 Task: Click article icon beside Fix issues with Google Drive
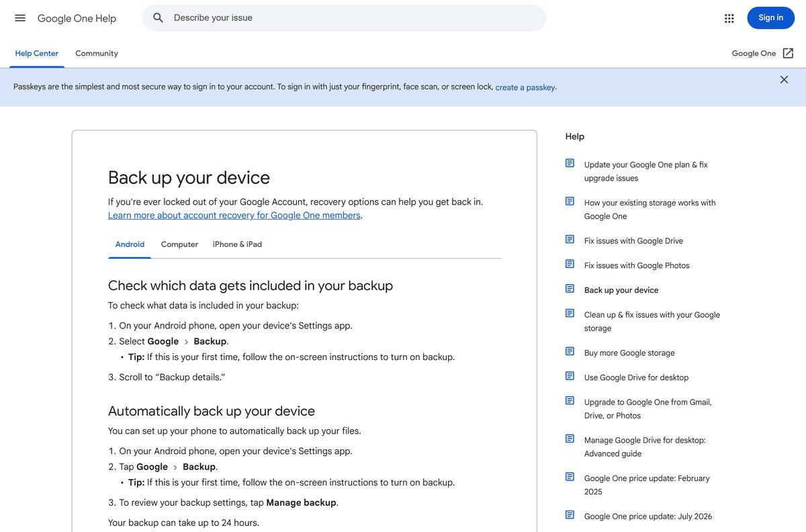[x=570, y=240]
